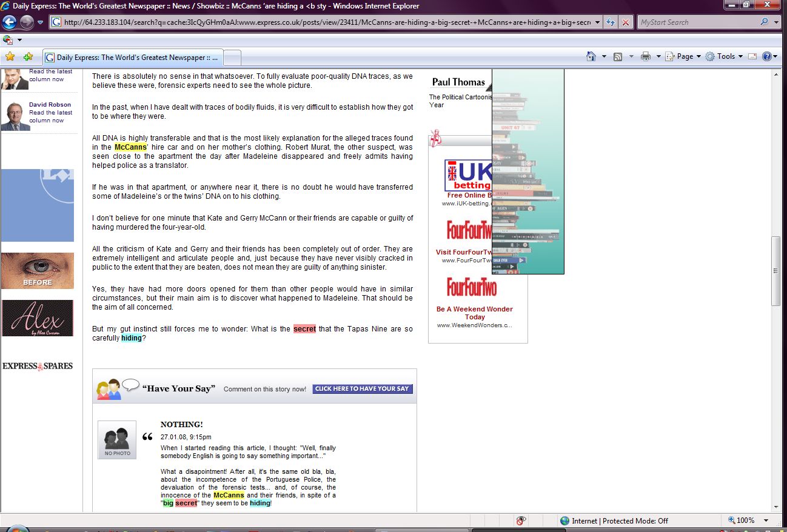Open a new blank tab
787x532 pixels.
pyautogui.click(x=233, y=58)
